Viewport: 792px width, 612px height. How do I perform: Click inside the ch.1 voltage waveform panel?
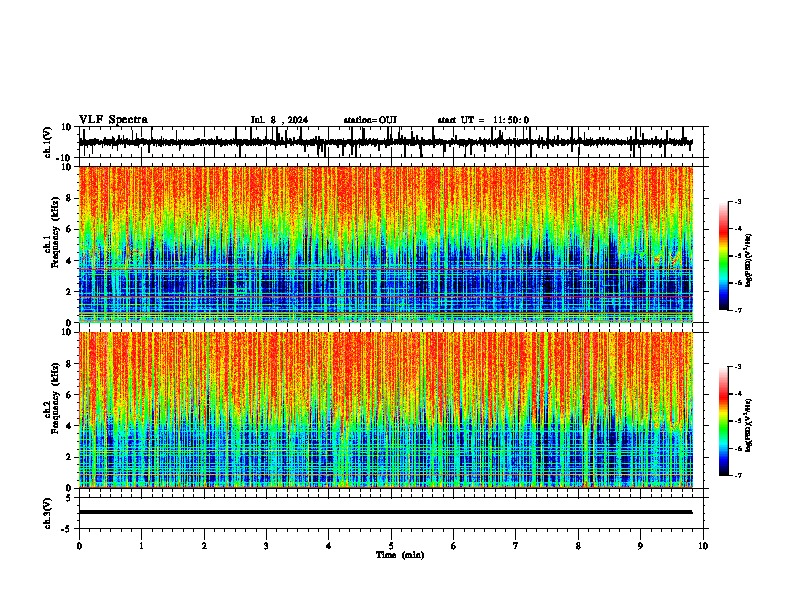(x=390, y=142)
